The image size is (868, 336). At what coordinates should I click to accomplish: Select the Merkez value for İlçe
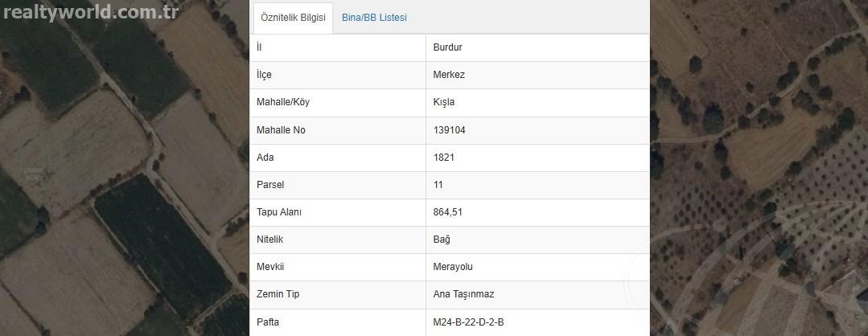tap(449, 75)
